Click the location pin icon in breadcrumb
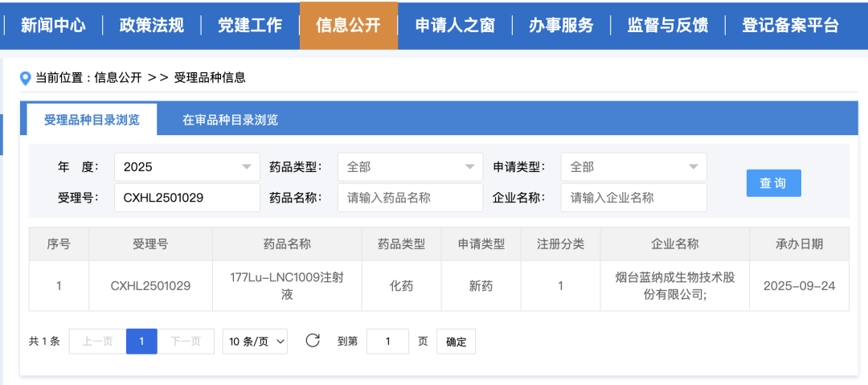868x385 pixels. coord(25,78)
